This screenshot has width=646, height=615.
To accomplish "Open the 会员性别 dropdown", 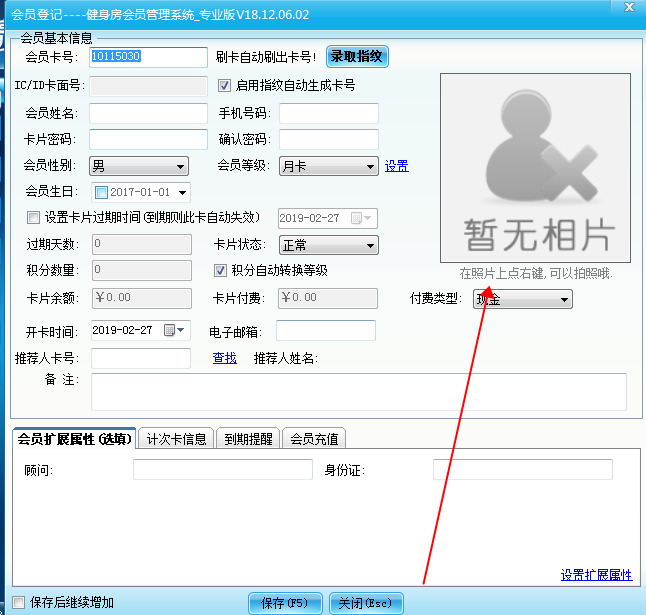I will click(x=139, y=166).
